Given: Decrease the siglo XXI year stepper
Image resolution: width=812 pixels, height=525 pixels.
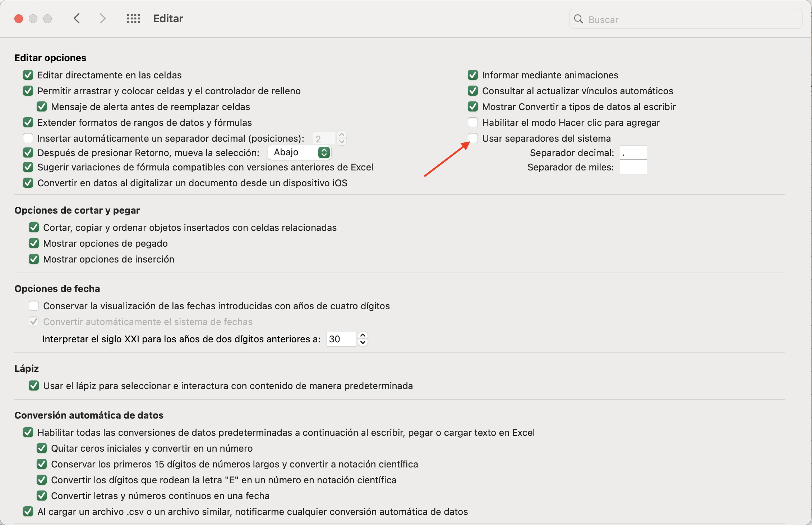Looking at the screenshot, I should click(363, 343).
